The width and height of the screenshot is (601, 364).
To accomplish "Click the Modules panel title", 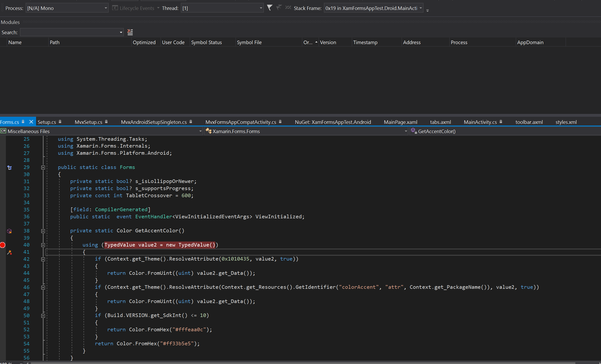I will pyautogui.click(x=10, y=22).
